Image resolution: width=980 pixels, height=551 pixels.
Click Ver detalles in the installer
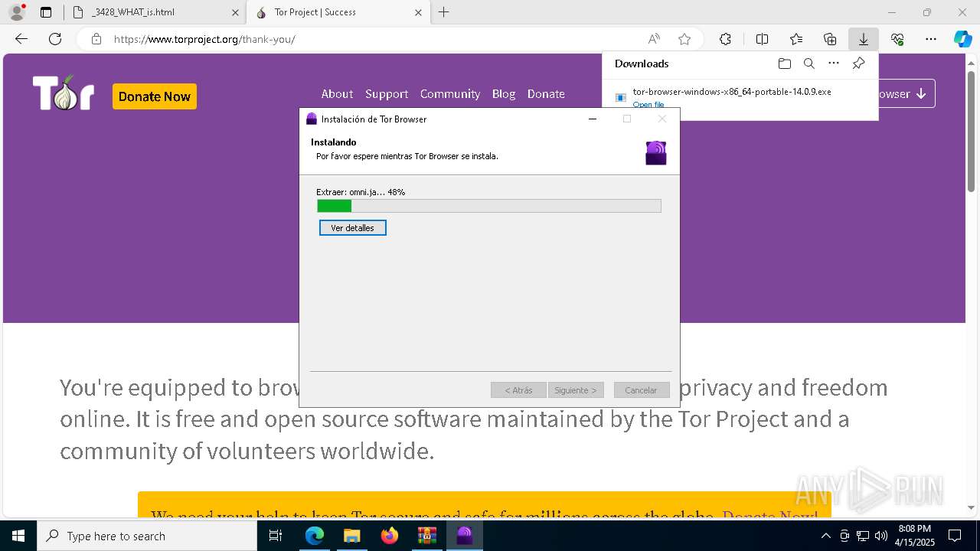[x=353, y=228]
